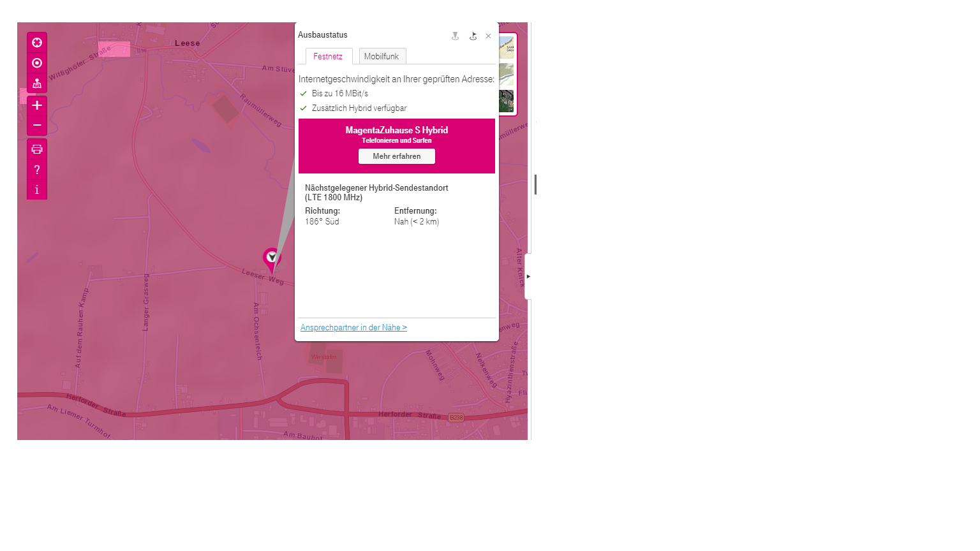The width and height of the screenshot is (980, 551).
Task: Open Ansprechpartner in der Nähe link
Action: point(353,328)
